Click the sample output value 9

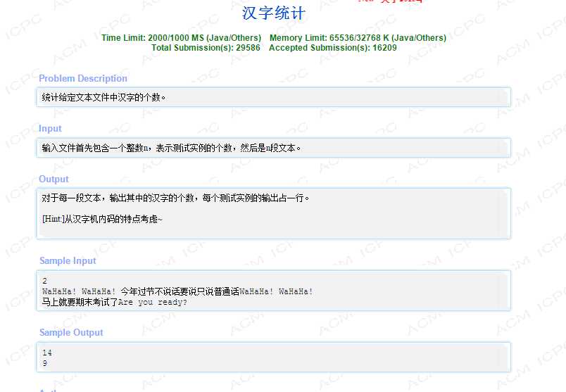click(45, 363)
